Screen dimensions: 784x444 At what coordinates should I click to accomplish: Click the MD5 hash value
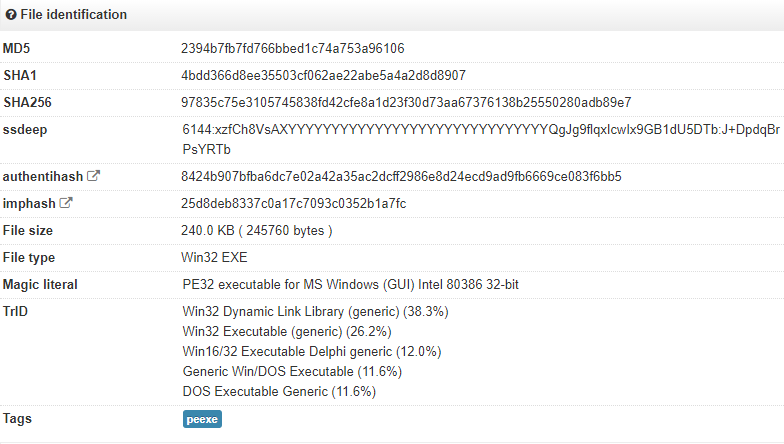pos(292,48)
